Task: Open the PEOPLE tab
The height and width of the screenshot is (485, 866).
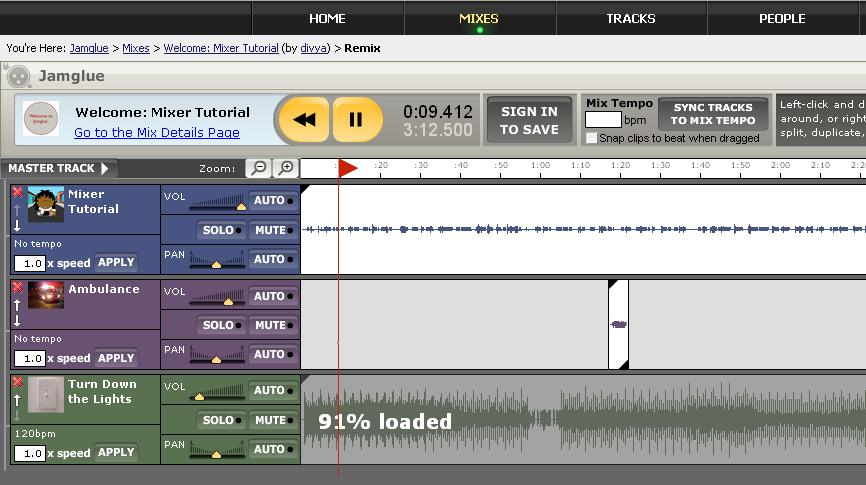Action: pos(782,18)
